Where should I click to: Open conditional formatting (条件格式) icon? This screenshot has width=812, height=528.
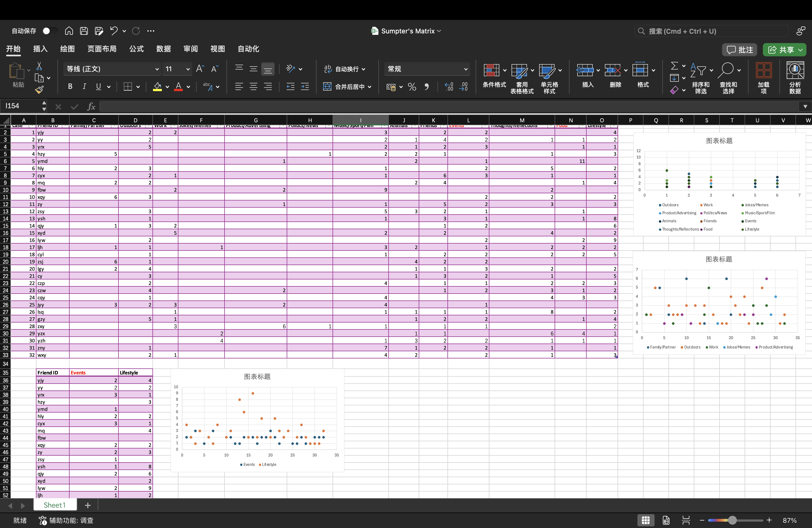click(x=491, y=71)
